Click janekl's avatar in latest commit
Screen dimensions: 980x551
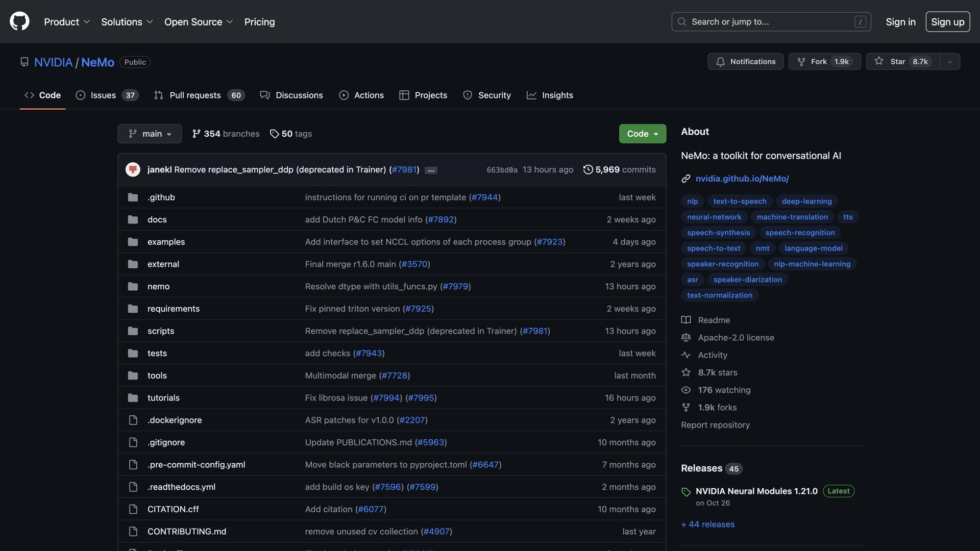tap(133, 169)
